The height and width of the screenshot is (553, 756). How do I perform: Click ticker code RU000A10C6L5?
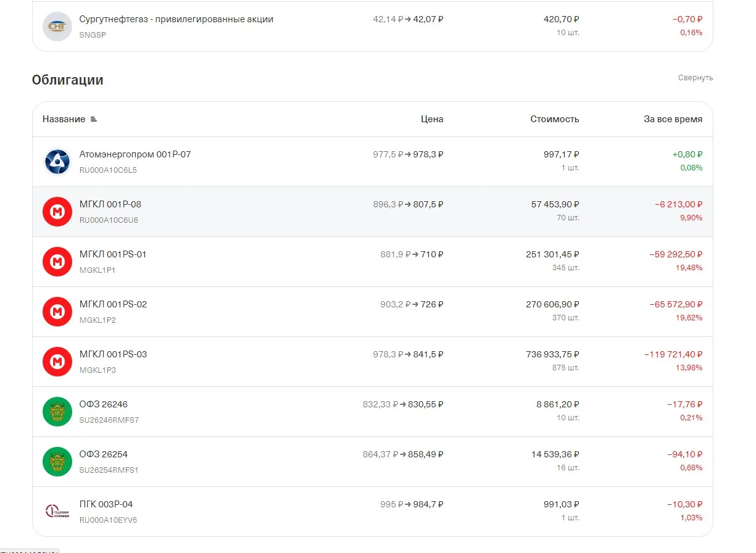(x=108, y=170)
